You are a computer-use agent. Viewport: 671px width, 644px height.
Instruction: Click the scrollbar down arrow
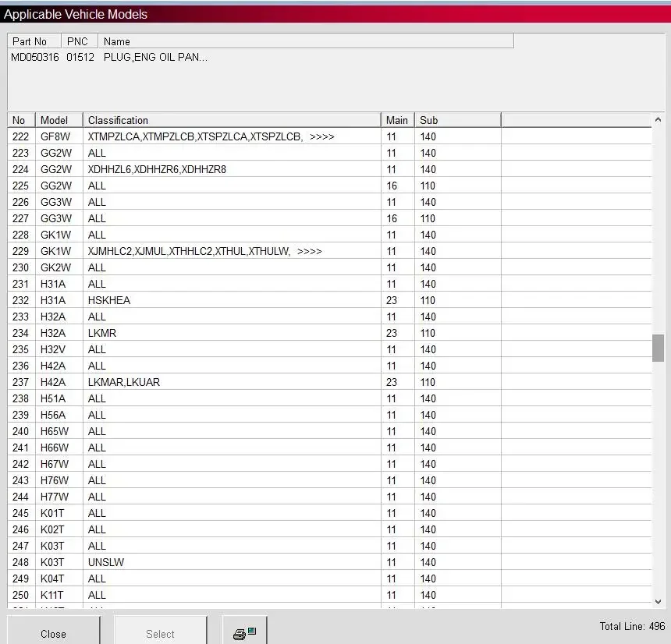click(x=658, y=601)
